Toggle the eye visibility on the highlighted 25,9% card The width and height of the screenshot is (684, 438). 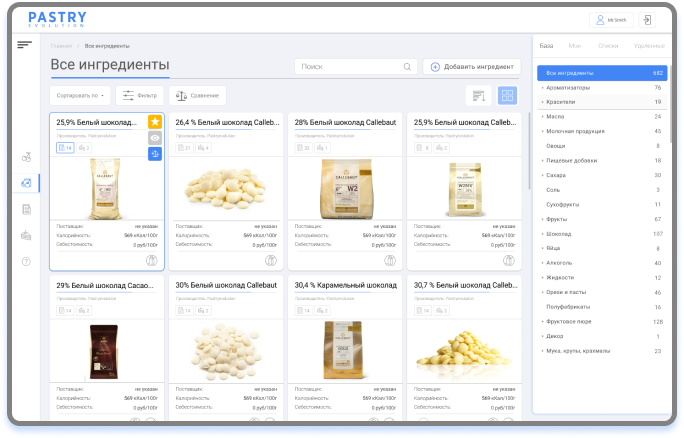155,138
